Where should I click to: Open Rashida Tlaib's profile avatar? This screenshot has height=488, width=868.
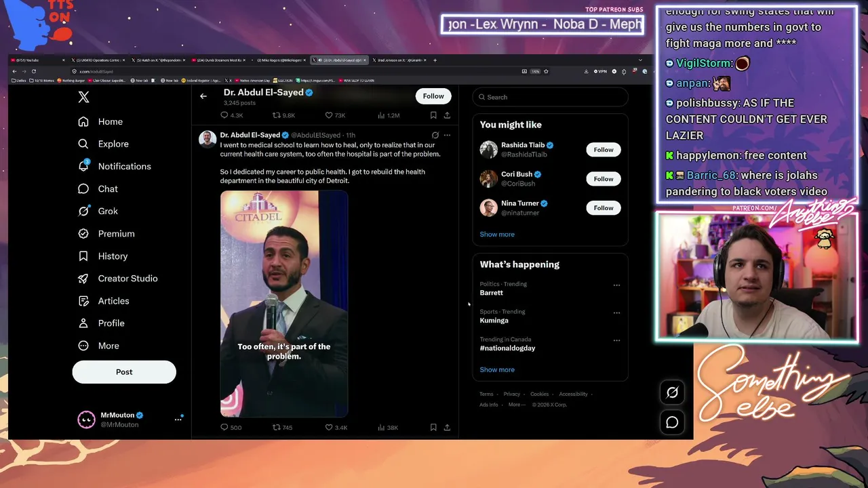[489, 150]
